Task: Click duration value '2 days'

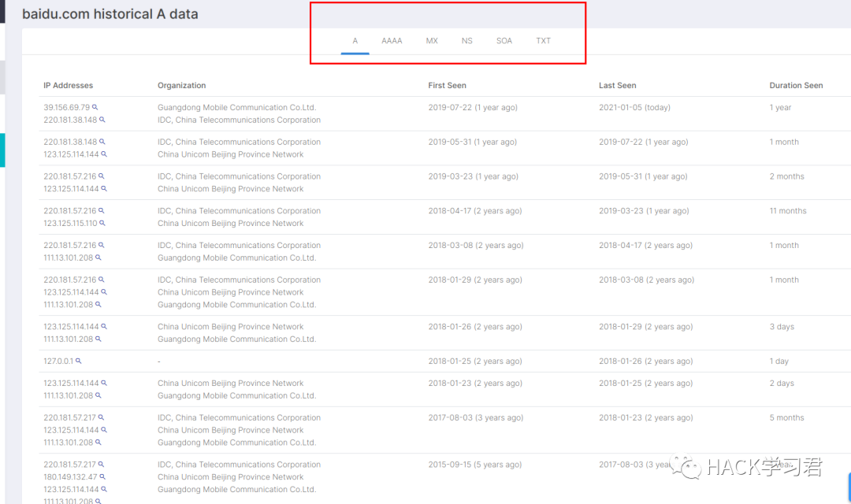Action: coord(782,383)
